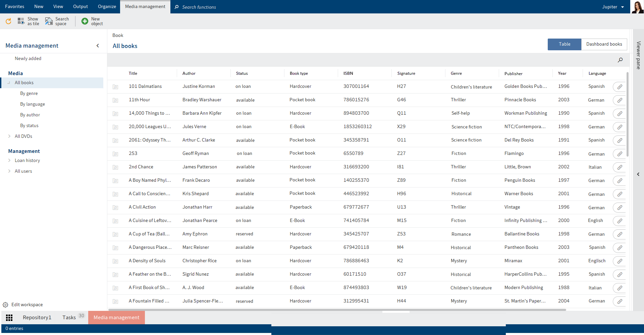Open the New menu
Viewport: 644px width, 335px height.
click(39, 7)
